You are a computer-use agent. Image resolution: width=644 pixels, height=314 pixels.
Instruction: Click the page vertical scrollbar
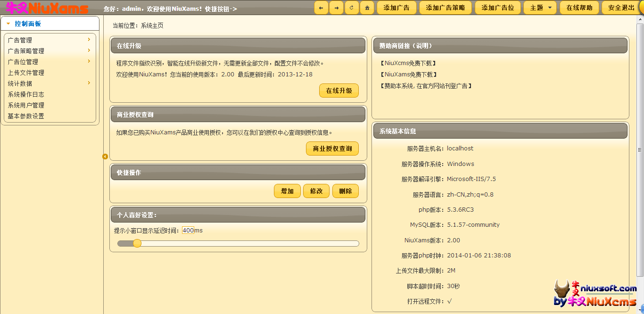pyautogui.click(x=640, y=150)
